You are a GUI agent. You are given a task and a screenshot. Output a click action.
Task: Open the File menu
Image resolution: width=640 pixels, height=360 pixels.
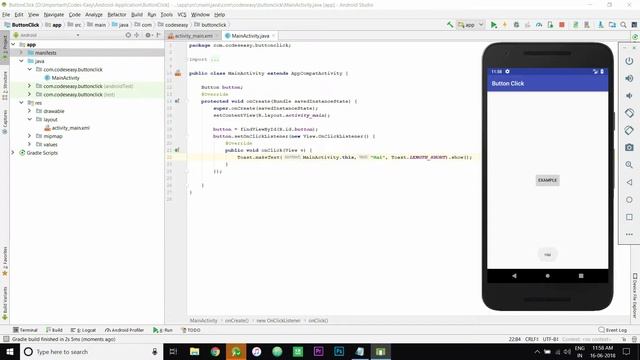pos(6,14)
